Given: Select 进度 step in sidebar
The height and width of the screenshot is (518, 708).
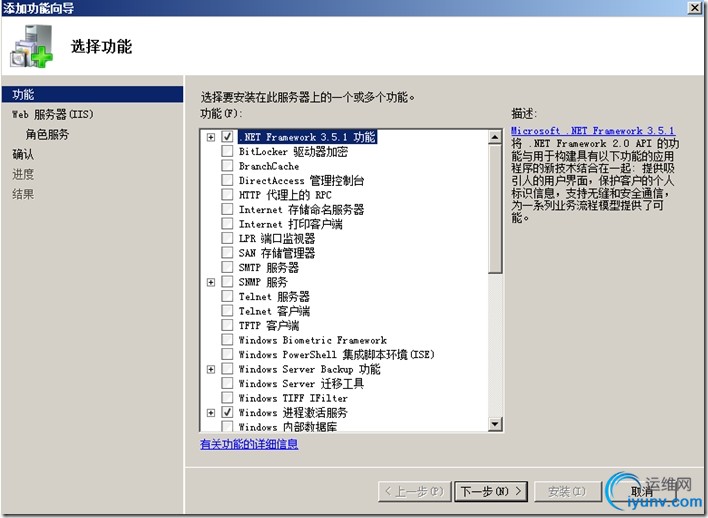Looking at the screenshot, I should [23, 174].
